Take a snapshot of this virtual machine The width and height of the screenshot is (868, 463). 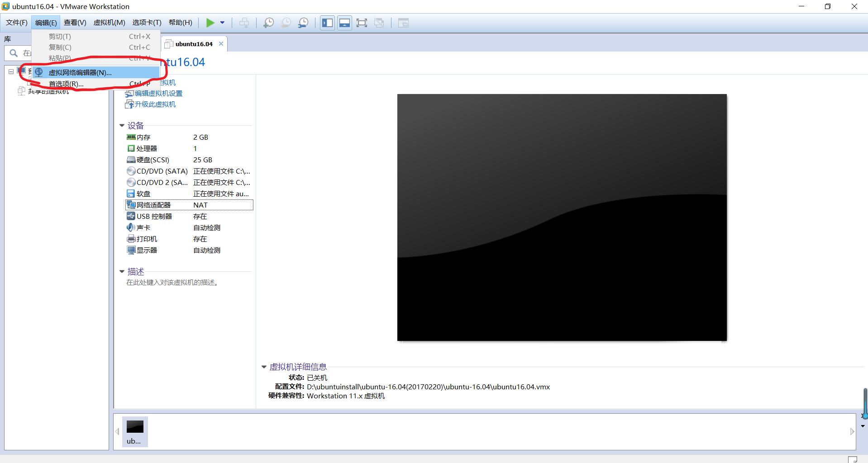click(x=268, y=23)
